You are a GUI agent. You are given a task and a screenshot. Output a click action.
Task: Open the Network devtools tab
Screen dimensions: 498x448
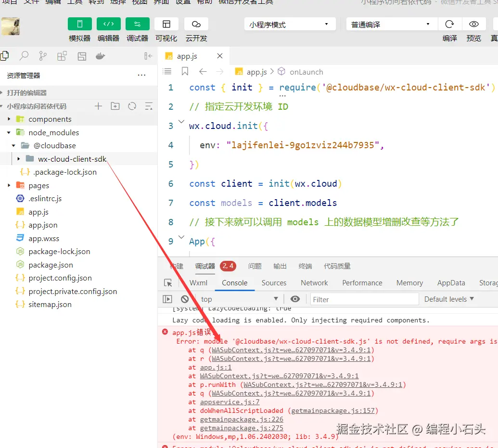314,283
